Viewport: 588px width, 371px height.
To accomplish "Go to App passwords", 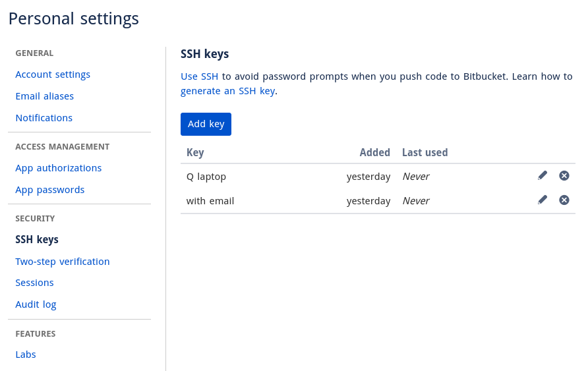I will click(50, 190).
